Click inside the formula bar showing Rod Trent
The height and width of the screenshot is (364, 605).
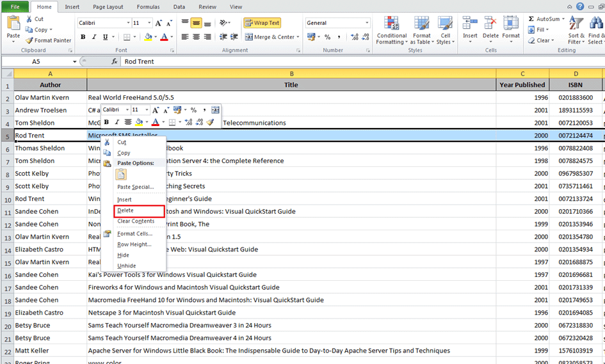click(x=362, y=61)
